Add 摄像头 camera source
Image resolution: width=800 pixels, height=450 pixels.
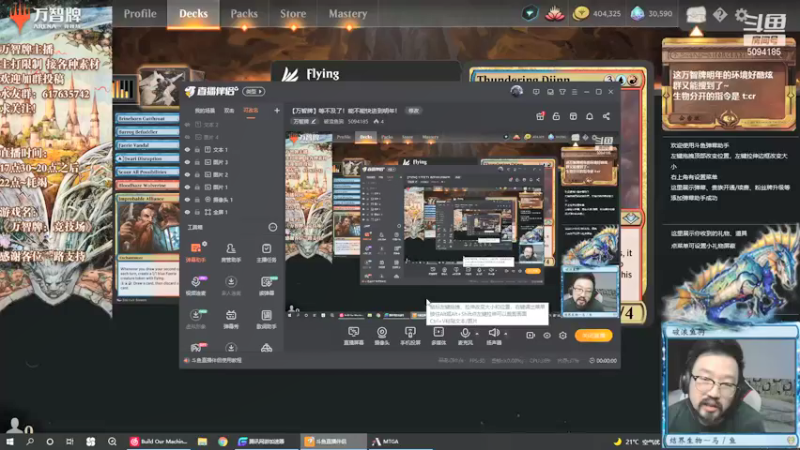[x=382, y=336]
